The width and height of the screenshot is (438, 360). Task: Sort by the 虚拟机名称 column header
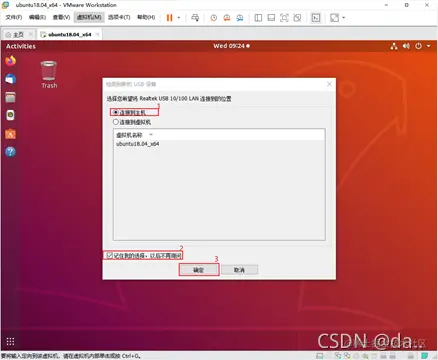coord(130,135)
